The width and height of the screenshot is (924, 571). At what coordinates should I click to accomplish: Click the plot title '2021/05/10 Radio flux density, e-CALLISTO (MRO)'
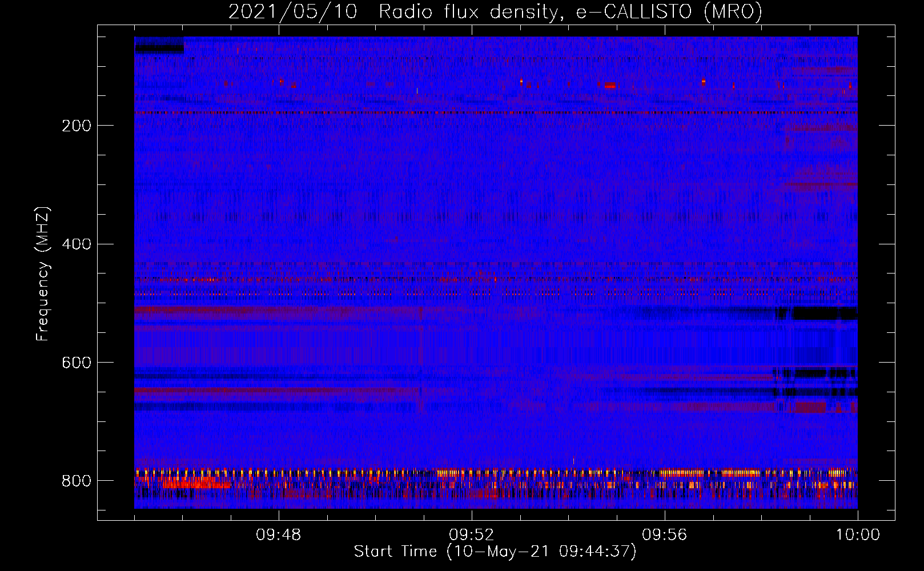coord(495,11)
